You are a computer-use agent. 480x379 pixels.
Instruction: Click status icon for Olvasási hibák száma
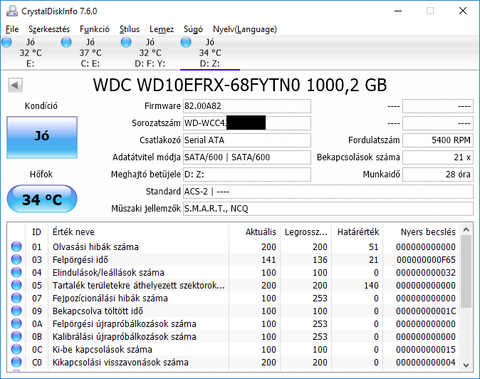pyautogui.click(x=16, y=247)
